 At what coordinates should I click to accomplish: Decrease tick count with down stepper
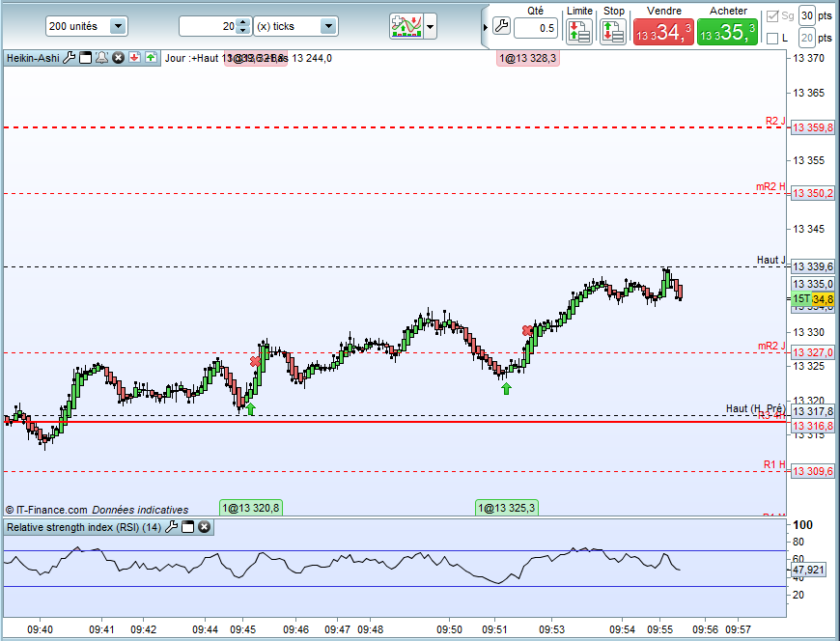point(243,31)
